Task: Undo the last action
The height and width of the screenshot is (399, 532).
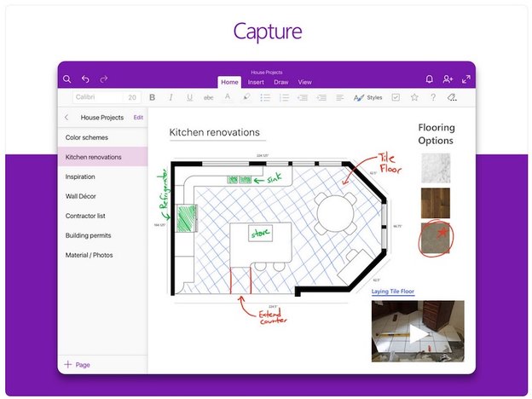Action: 85,79
